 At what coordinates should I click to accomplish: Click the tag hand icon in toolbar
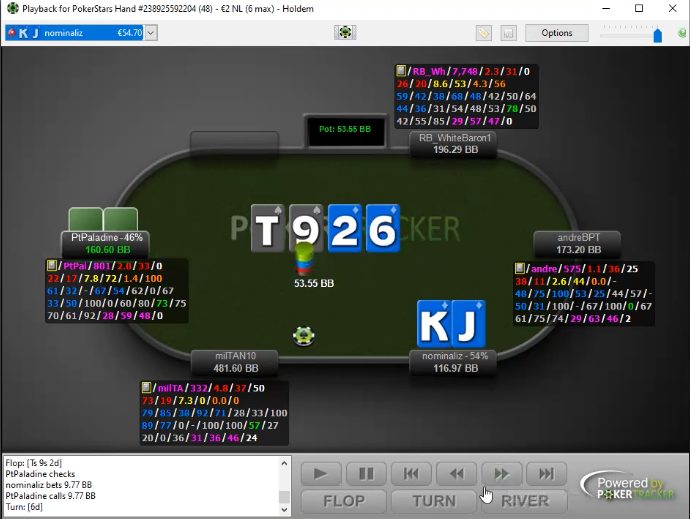tap(484, 33)
